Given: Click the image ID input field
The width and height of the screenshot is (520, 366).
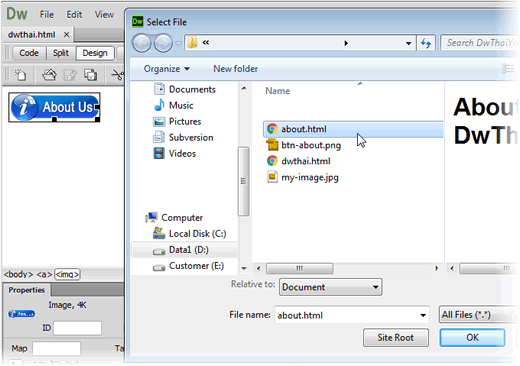Looking at the screenshot, I should [77, 328].
